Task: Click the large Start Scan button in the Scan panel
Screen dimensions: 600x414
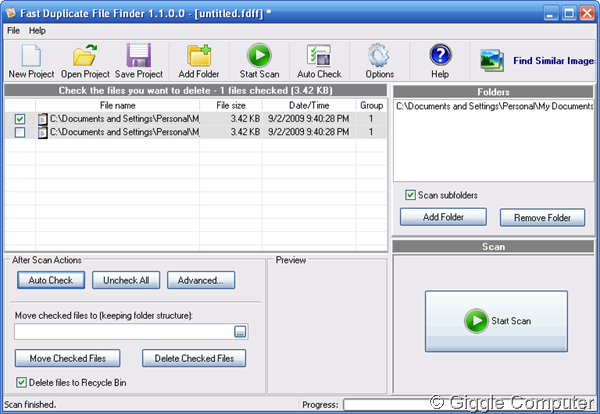Action: (496, 321)
